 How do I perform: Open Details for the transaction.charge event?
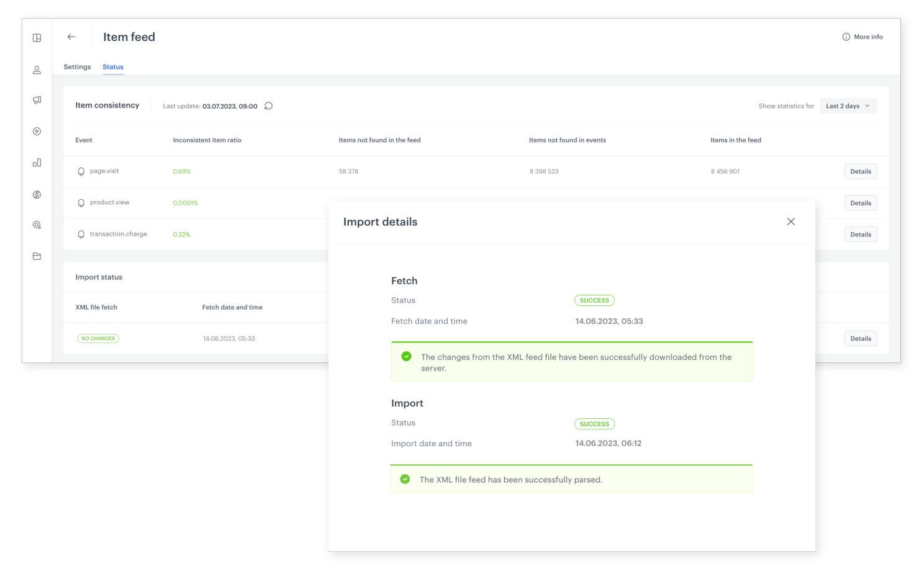[860, 234]
